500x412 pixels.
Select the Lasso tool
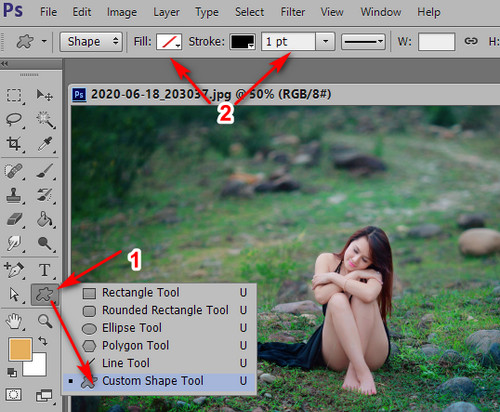pos(14,119)
